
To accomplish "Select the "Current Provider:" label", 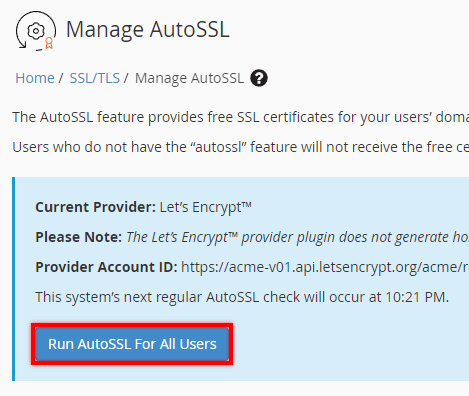I will coord(95,207).
